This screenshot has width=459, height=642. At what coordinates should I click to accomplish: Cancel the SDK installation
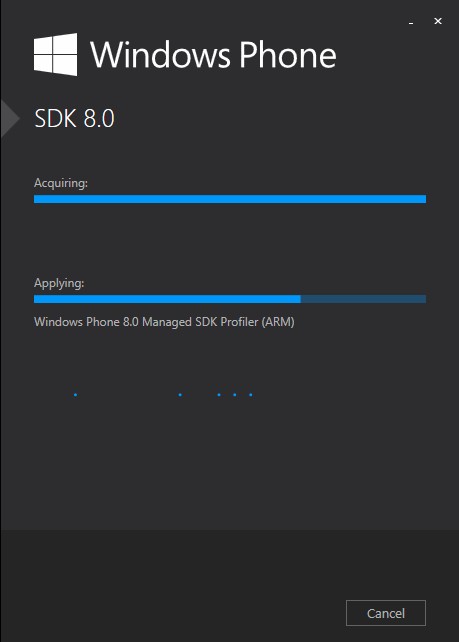386,613
